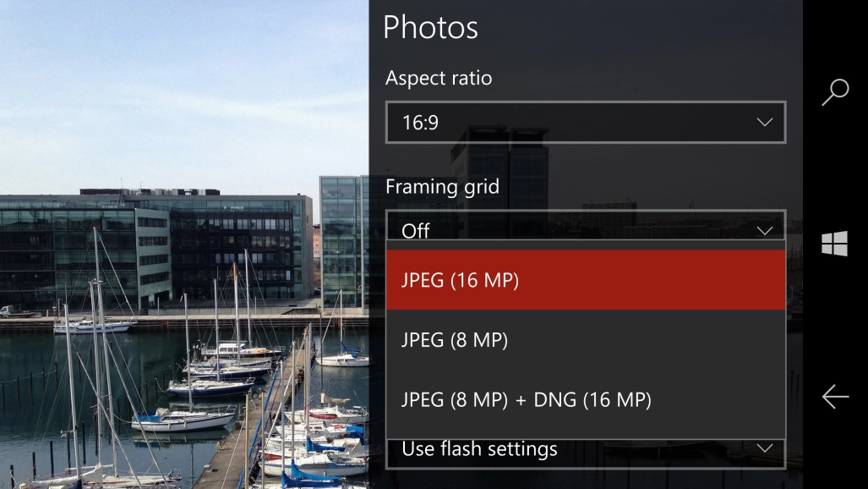Tap the Search magnifier button
Image resolution: width=868 pixels, height=489 pixels.
[x=835, y=92]
